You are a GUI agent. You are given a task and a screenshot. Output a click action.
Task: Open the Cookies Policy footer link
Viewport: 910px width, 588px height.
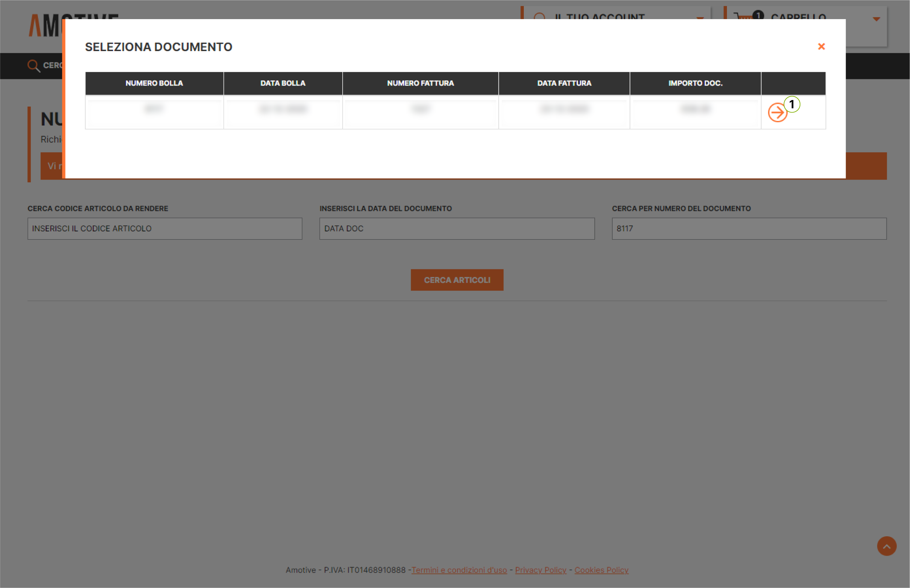coord(601,570)
